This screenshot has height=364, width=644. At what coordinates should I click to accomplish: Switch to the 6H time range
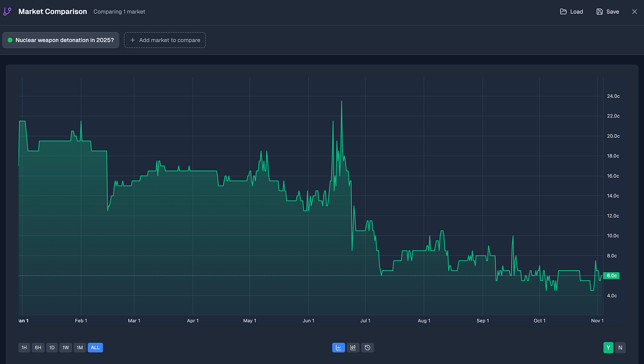click(38, 348)
